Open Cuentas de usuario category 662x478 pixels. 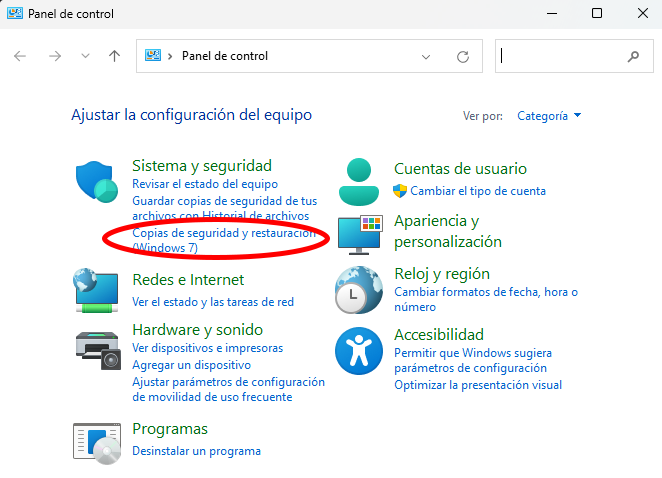pyautogui.click(x=461, y=169)
